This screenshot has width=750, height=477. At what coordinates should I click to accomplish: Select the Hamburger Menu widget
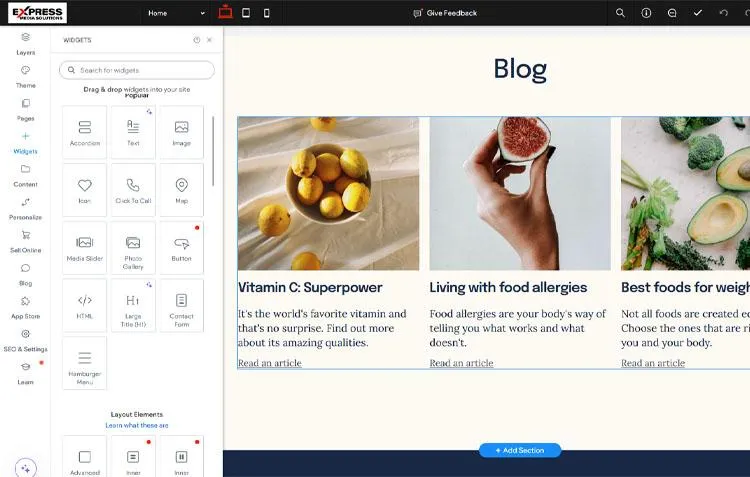[x=85, y=364]
